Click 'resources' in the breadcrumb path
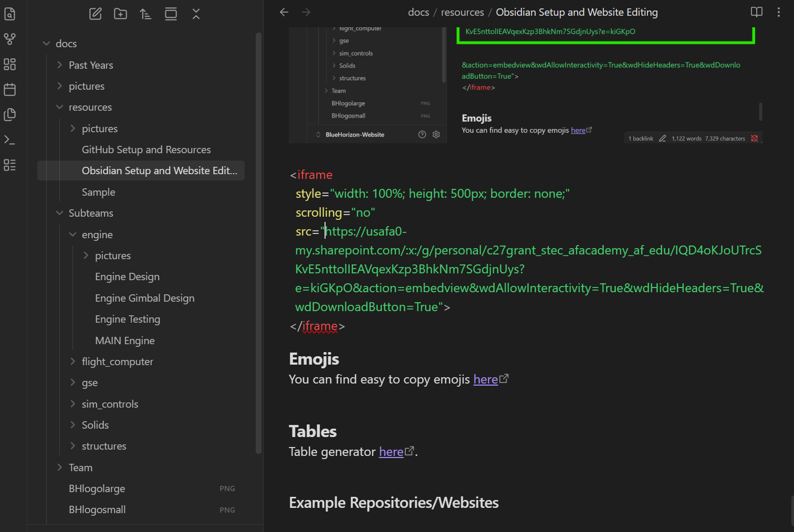This screenshot has width=794, height=532. [463, 12]
